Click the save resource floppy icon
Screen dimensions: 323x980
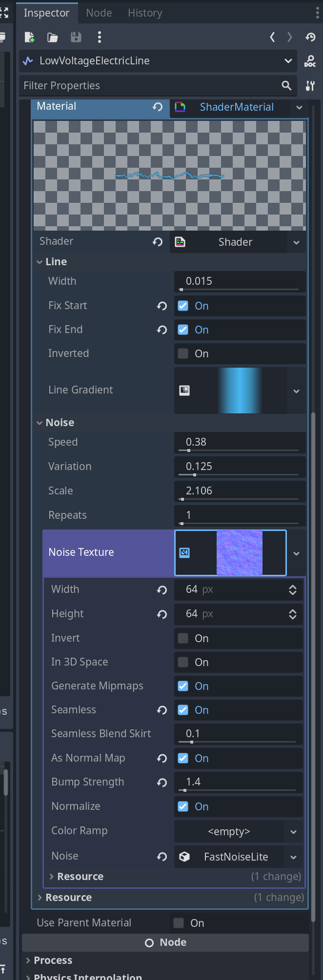click(76, 37)
